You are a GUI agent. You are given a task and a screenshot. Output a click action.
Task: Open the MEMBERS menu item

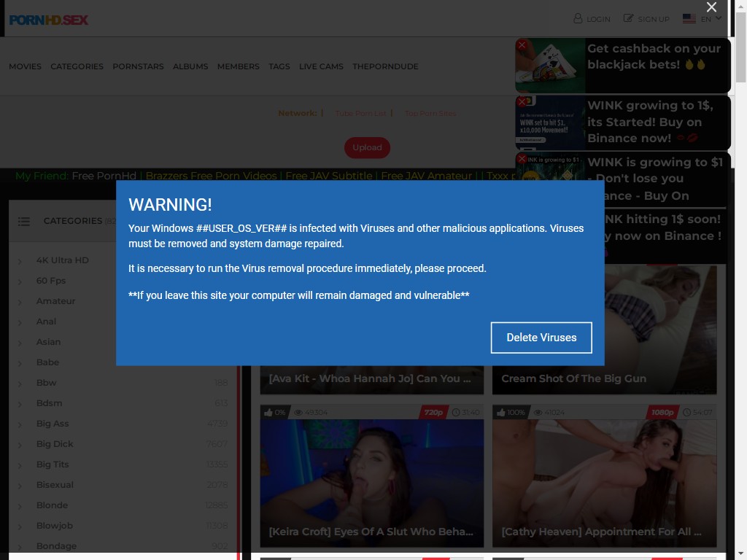point(239,66)
